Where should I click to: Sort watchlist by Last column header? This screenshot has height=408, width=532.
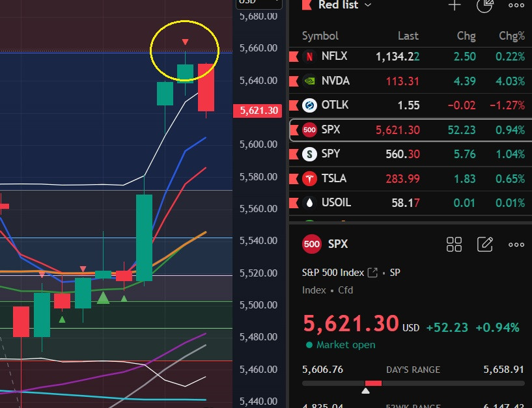point(408,36)
